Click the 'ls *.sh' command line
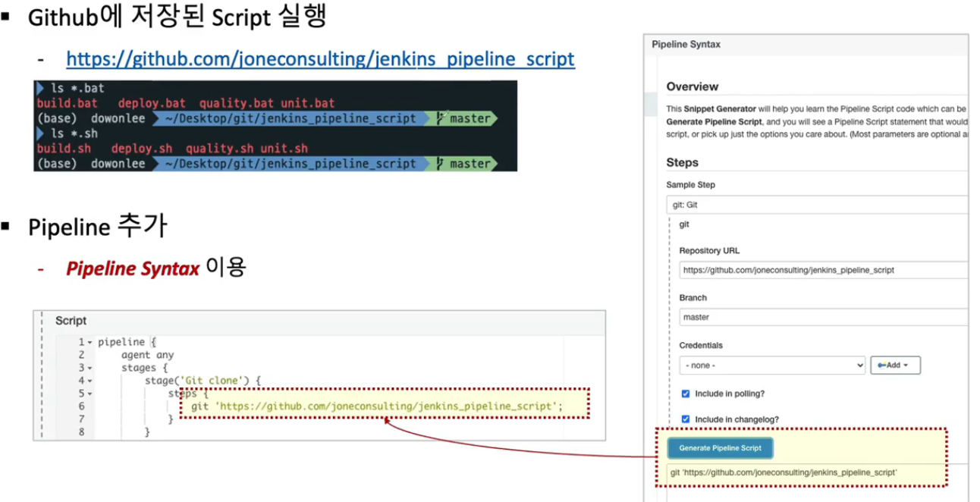This screenshot has width=980, height=502. coord(74,134)
